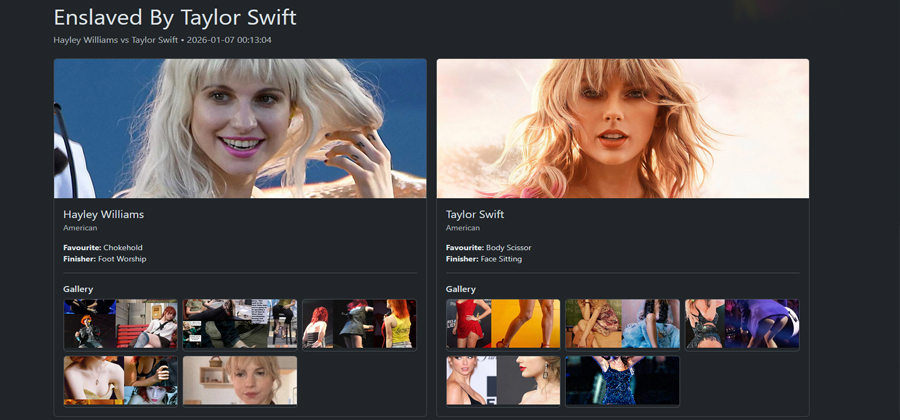View third thumbnail in Taylor Swift gallery
The height and width of the screenshot is (420, 900).
coord(742,324)
